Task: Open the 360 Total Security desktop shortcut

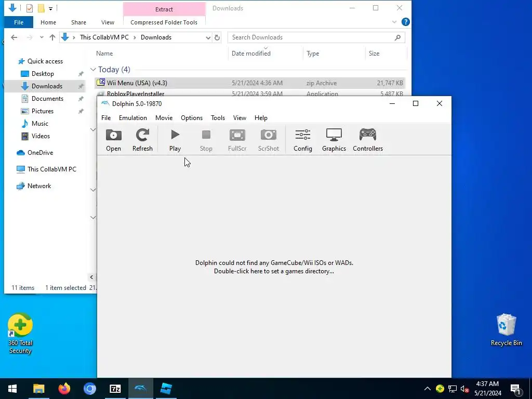Action: click(x=20, y=334)
